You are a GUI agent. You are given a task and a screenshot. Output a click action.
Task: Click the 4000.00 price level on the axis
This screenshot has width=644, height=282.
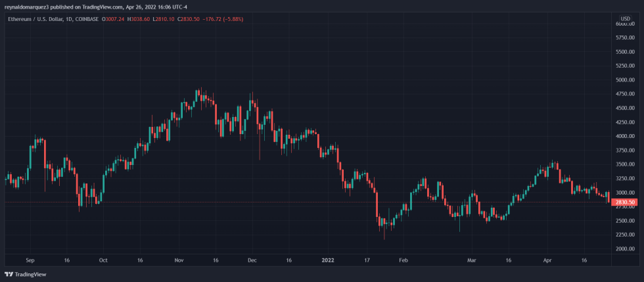click(x=625, y=136)
